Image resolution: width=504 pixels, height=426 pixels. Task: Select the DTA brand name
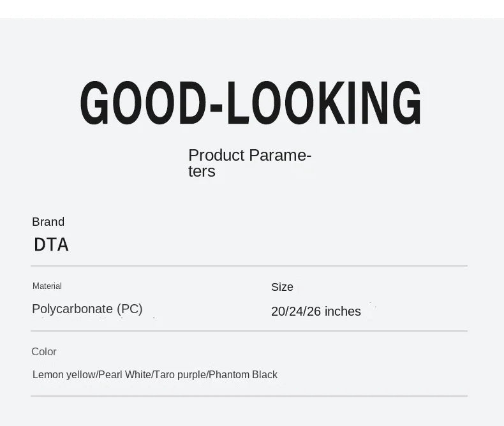(51, 244)
